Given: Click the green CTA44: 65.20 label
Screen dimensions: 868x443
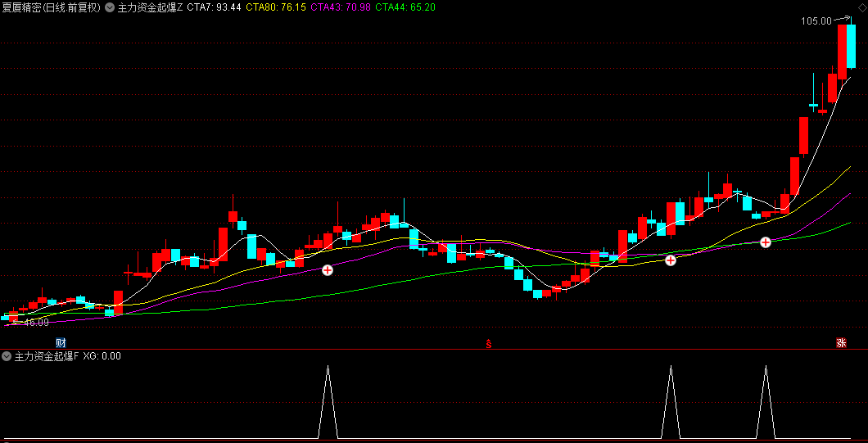Looking at the screenshot, I should (405, 7).
